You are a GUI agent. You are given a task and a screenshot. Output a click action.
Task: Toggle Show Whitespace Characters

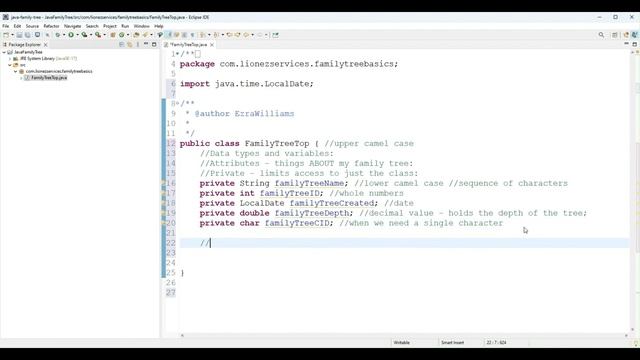coord(192,35)
